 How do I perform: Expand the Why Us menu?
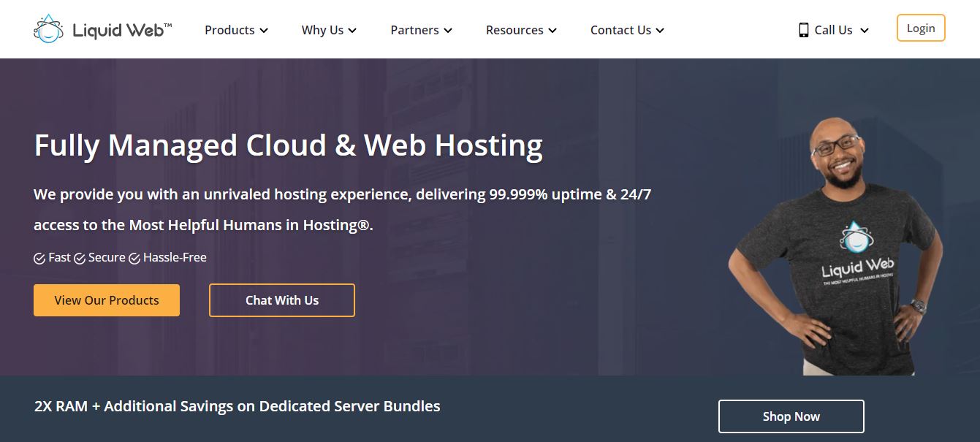point(328,30)
